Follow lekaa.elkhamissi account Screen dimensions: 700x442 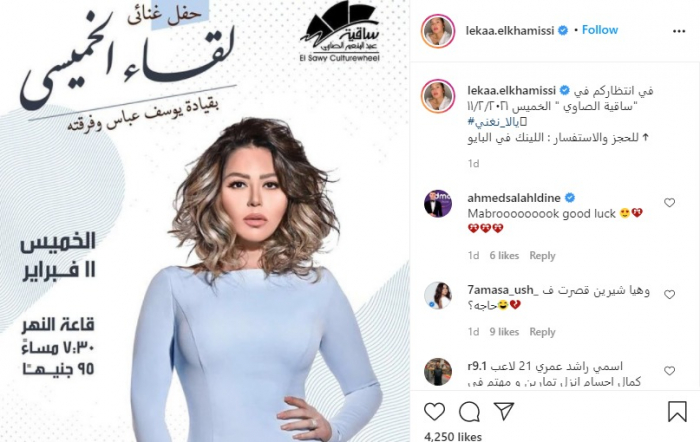point(600,30)
